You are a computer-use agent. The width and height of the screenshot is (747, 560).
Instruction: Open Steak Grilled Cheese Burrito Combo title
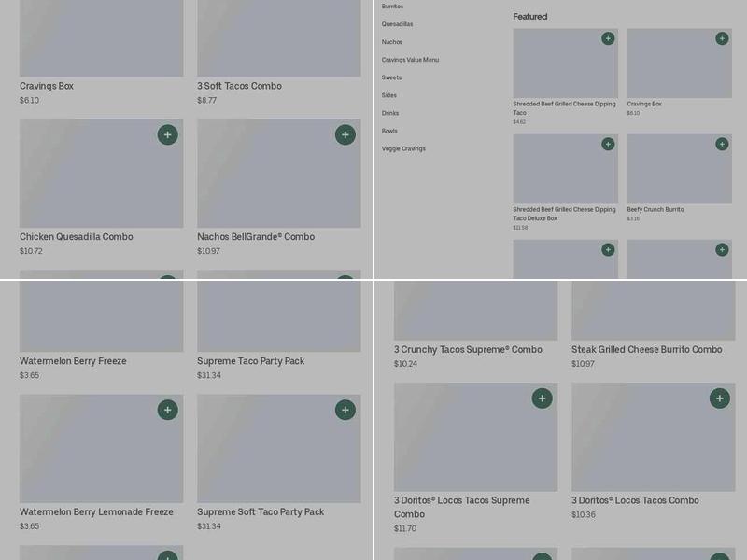click(647, 349)
